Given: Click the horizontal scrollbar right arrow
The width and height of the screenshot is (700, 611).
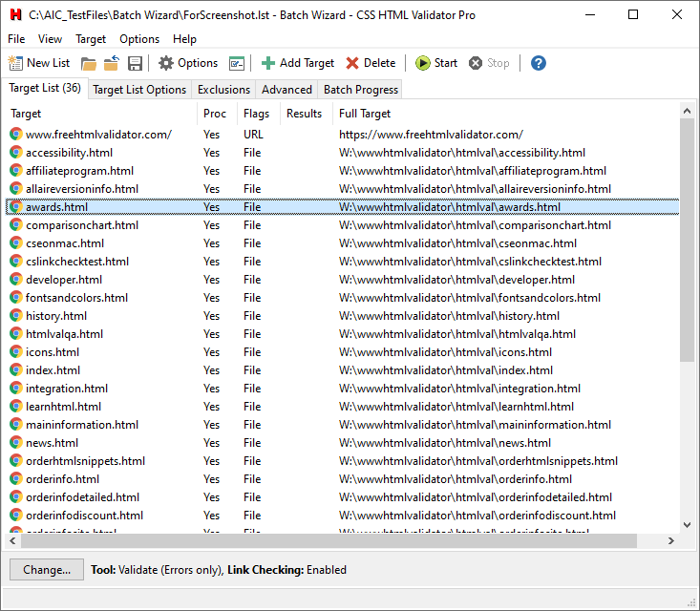Looking at the screenshot, I should point(671,540).
